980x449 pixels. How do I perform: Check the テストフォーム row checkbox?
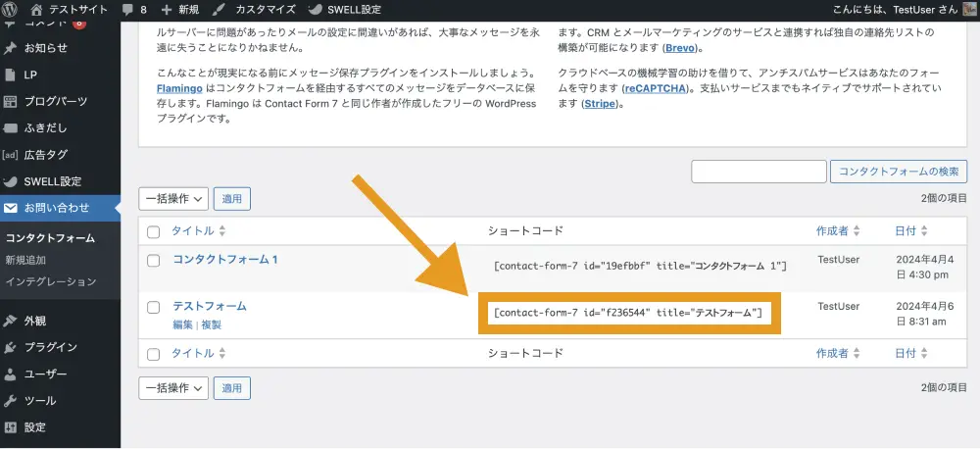[153, 307]
